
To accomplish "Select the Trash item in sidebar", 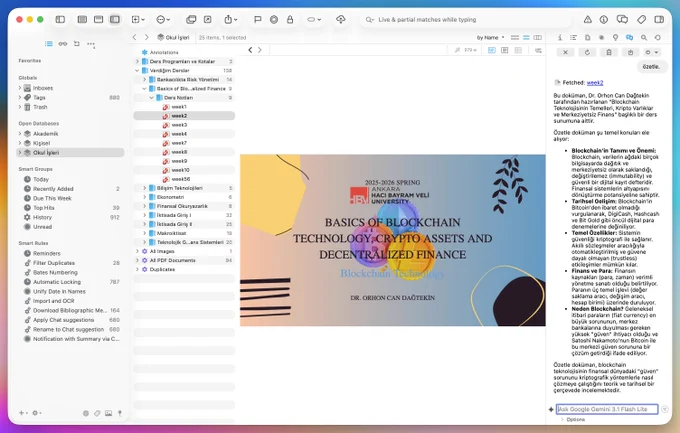I will tap(40, 107).
